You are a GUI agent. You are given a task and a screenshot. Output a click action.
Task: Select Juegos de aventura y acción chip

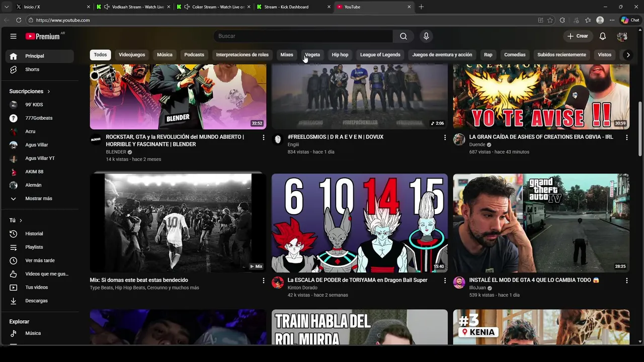tap(442, 55)
